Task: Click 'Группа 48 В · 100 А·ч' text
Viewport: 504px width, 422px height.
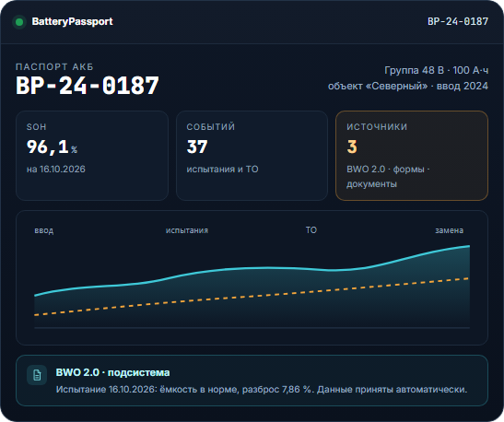Action: click(x=437, y=70)
